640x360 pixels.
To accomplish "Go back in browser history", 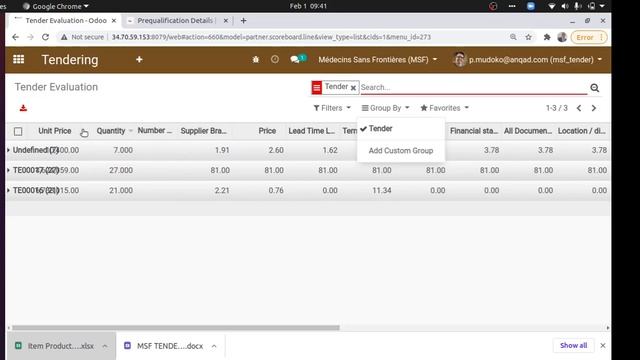I will (16, 37).
